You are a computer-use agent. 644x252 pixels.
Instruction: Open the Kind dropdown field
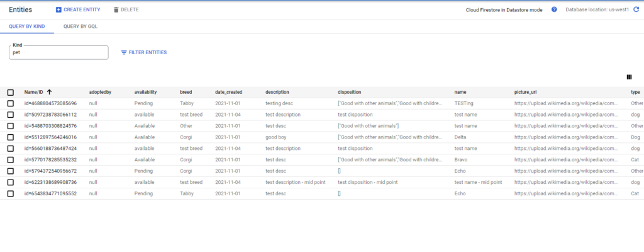59,53
